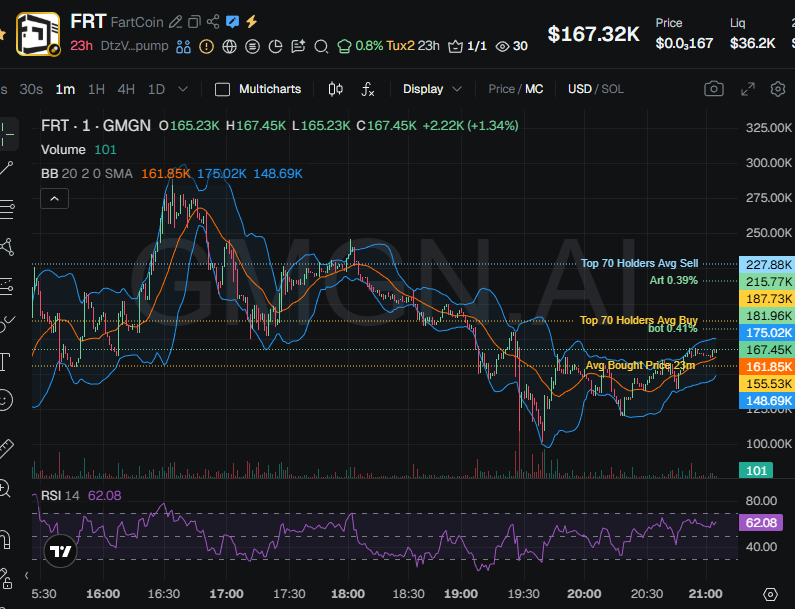Expand the Display dropdown
The width and height of the screenshot is (795, 609).
point(432,89)
